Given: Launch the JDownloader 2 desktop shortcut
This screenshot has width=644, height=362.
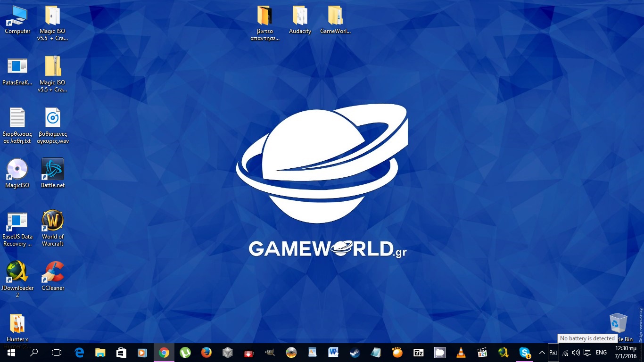Looking at the screenshot, I should tap(17, 280).
